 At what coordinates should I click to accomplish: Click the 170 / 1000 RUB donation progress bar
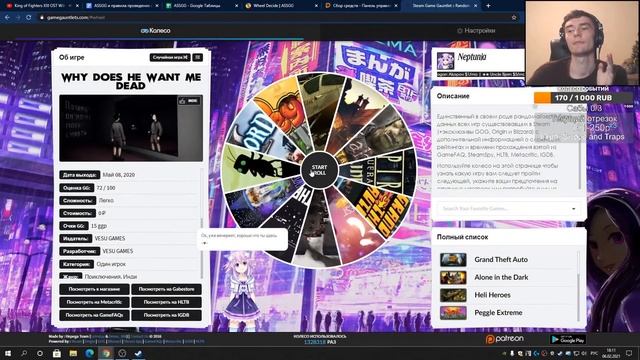584,98
